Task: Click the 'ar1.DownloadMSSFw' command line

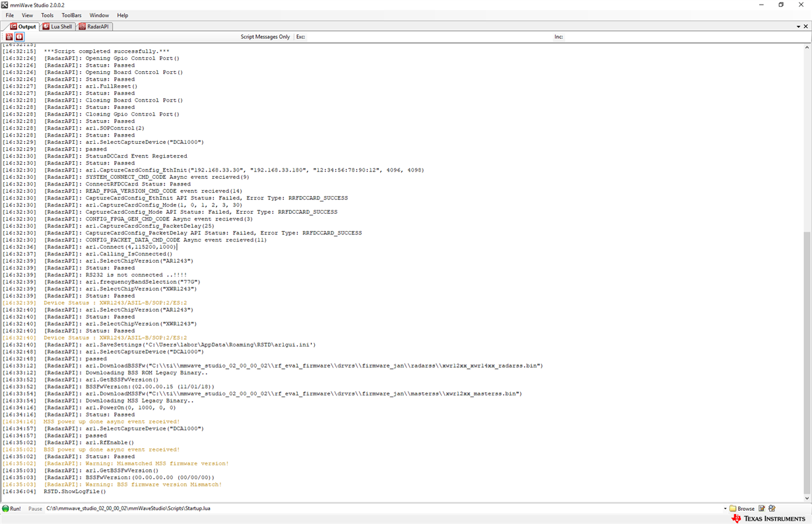Action: tap(304, 394)
